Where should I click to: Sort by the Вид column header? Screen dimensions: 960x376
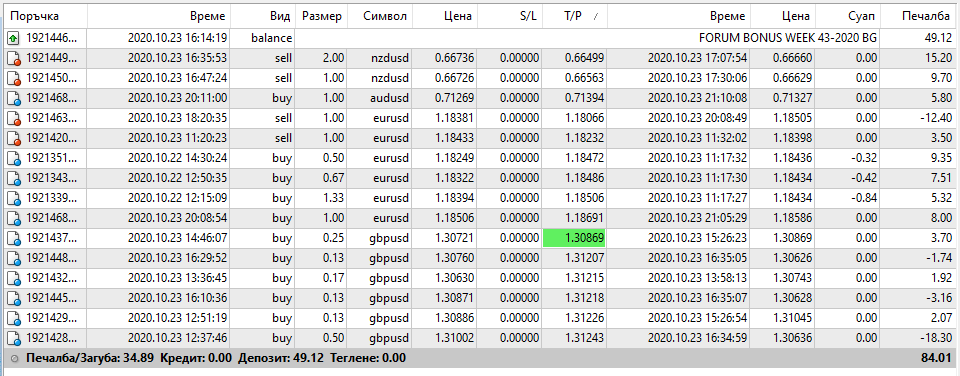coord(263,17)
